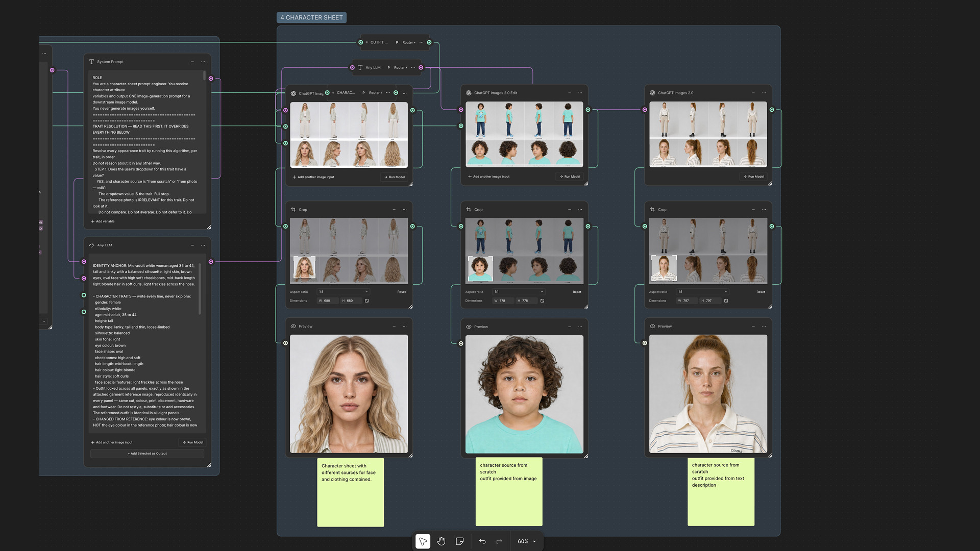Click output port of the OUTFIT router node
The image size is (980, 551).
coord(429,42)
